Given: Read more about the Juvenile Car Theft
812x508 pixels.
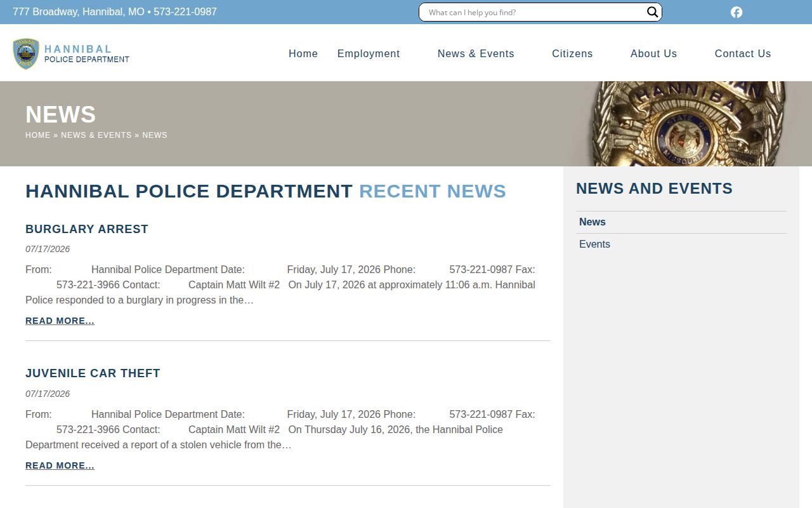Looking at the screenshot, I should [x=60, y=466].
